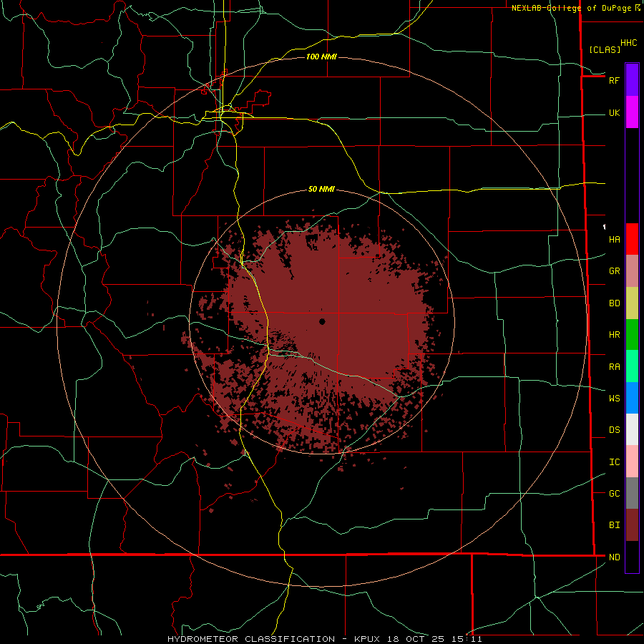Click the "RA" legend label
644x644 pixels.
[x=615, y=367]
